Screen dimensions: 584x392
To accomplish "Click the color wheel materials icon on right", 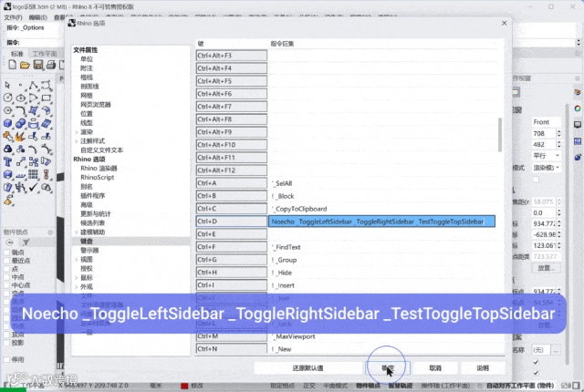I will click(578, 108).
